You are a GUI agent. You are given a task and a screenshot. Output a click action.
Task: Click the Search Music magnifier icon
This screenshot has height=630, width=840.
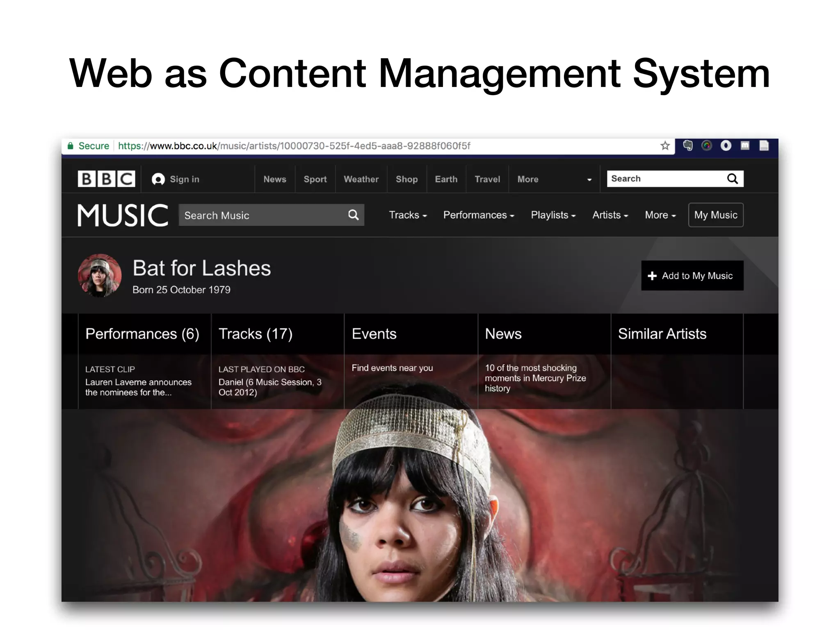click(353, 215)
